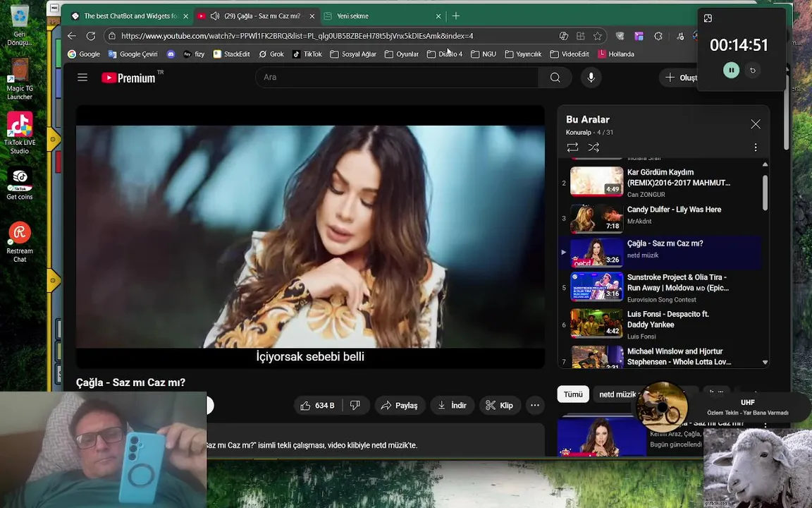The width and height of the screenshot is (812, 508).
Task: Open more actions ellipsis under video
Action: (535, 406)
